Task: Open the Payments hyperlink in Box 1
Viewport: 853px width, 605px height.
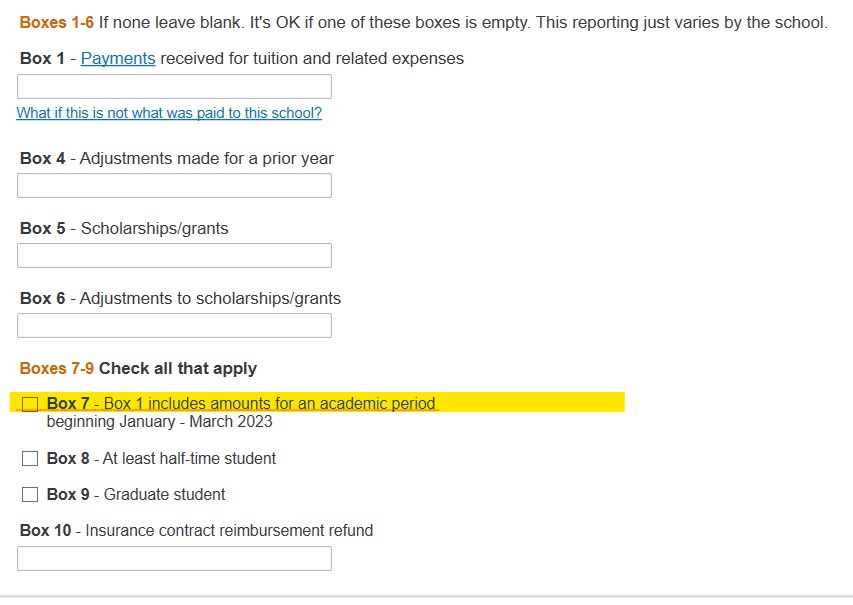Action: pos(118,59)
